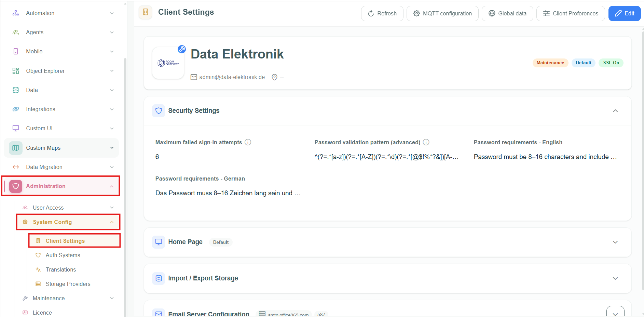The height and width of the screenshot is (317, 644).
Task: Click the Custom UI monitor icon
Action: [16, 128]
